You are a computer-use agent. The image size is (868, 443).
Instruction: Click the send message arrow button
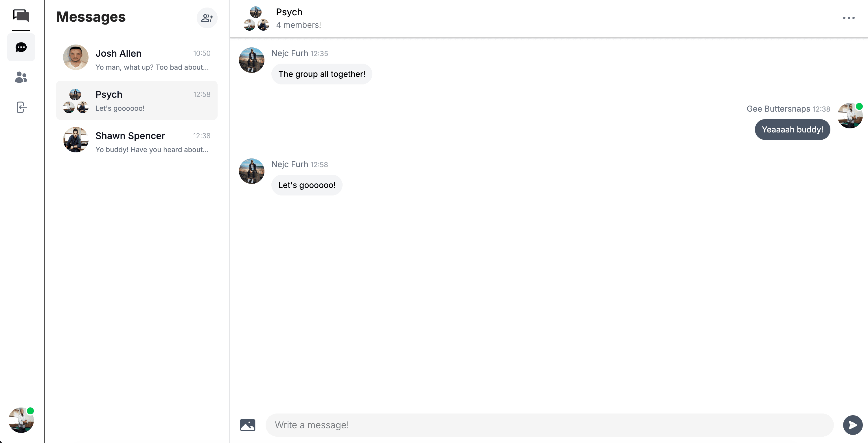pos(852,425)
